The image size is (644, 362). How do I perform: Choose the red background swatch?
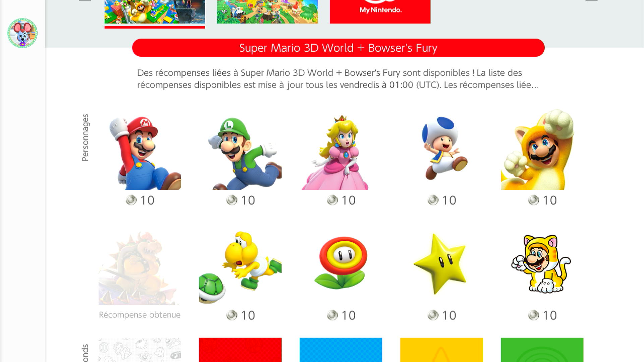coord(240,350)
